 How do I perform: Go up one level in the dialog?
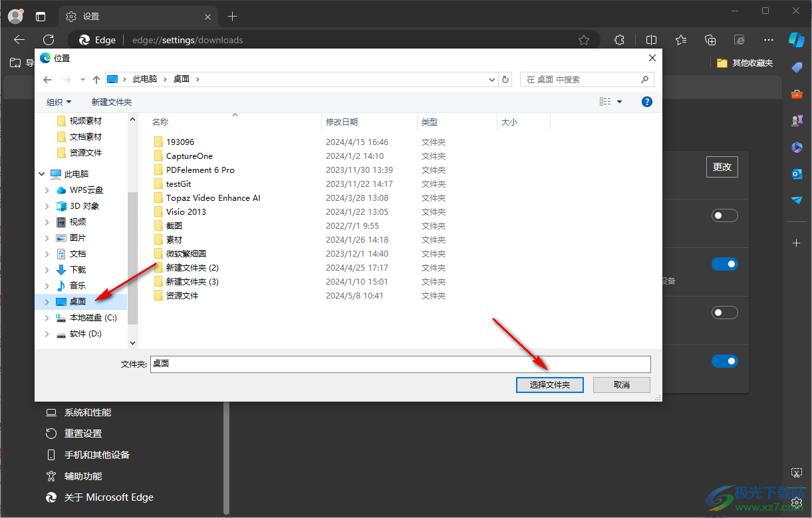tap(96, 79)
